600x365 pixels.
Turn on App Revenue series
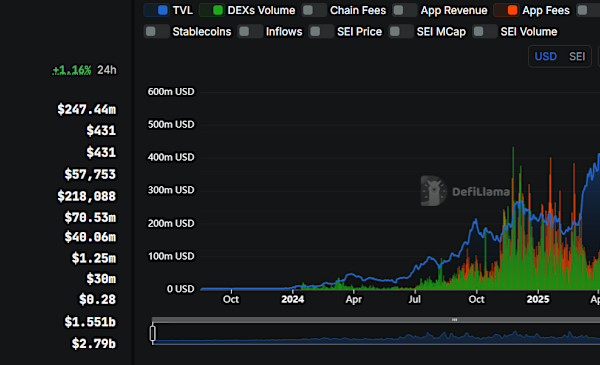pos(405,10)
